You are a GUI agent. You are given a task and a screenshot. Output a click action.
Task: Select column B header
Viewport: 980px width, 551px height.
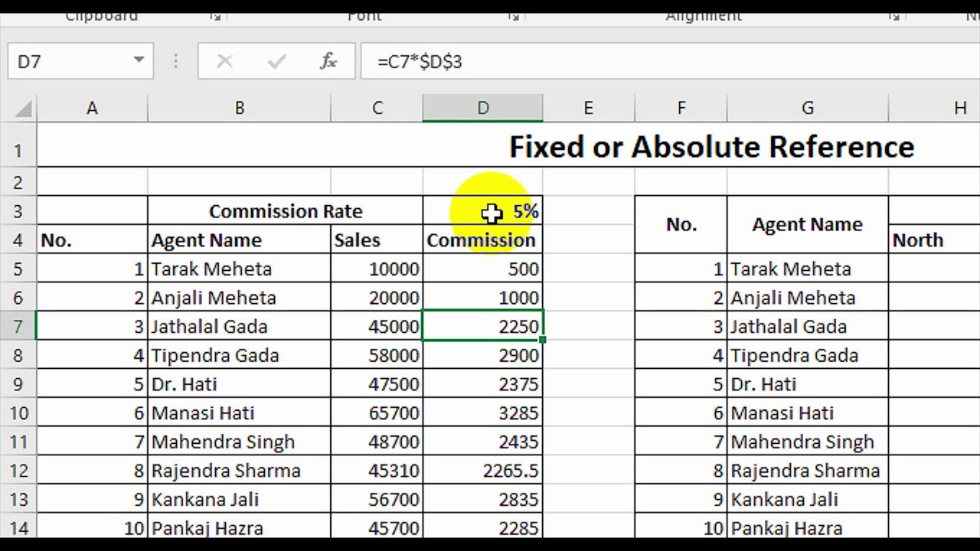point(240,109)
